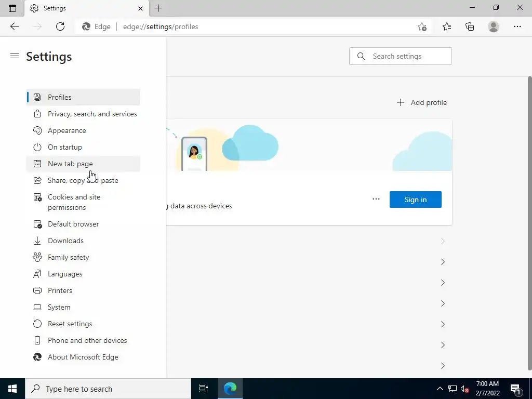Viewport: 532px width, 399px height.
Task: Select Reset settings option
Action: pyautogui.click(x=83, y=324)
